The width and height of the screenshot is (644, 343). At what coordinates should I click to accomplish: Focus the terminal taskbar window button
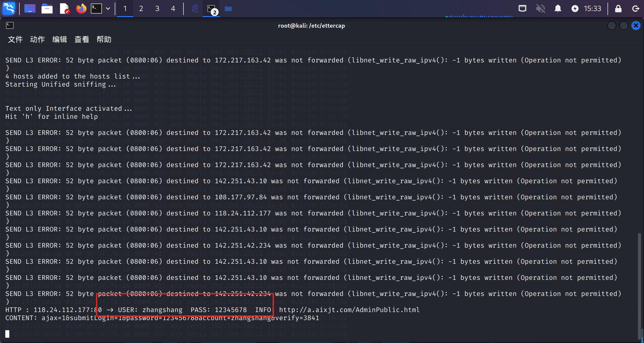[211, 9]
